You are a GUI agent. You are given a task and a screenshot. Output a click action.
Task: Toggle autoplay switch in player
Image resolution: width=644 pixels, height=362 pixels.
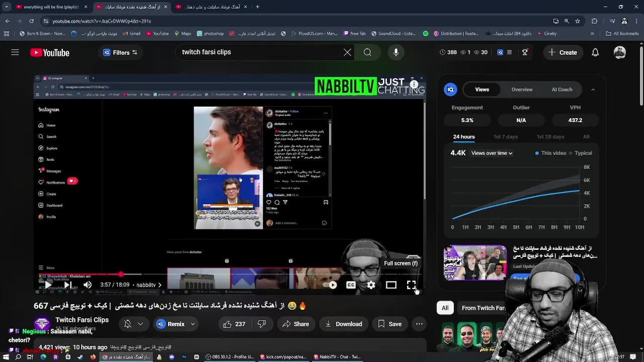(x=330, y=285)
